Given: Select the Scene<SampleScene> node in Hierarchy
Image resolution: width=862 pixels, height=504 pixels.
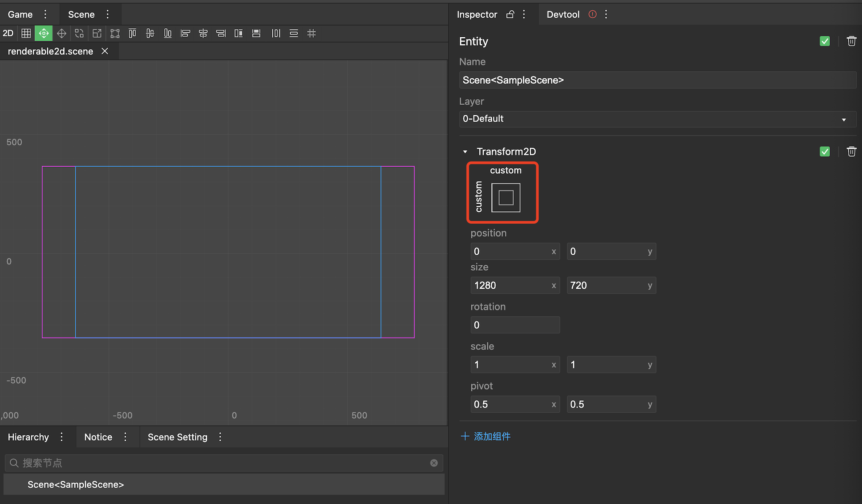Looking at the screenshot, I should click(x=76, y=484).
